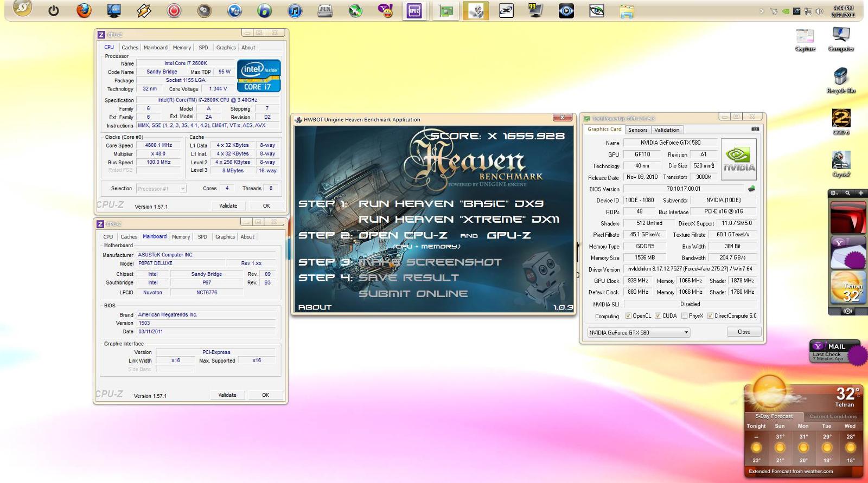Screen dimensions: 868x483
Task: Click the red circular power dock icon
Action: pos(174,10)
